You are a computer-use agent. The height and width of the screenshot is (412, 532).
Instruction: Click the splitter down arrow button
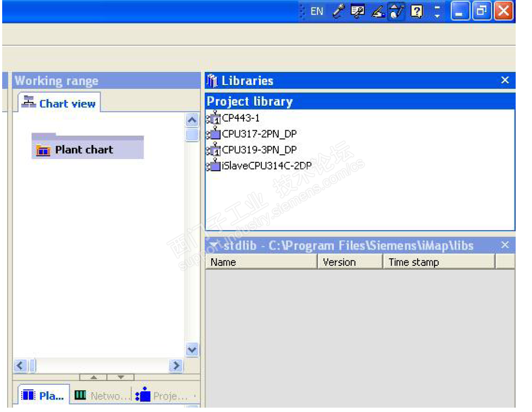tap(120, 377)
